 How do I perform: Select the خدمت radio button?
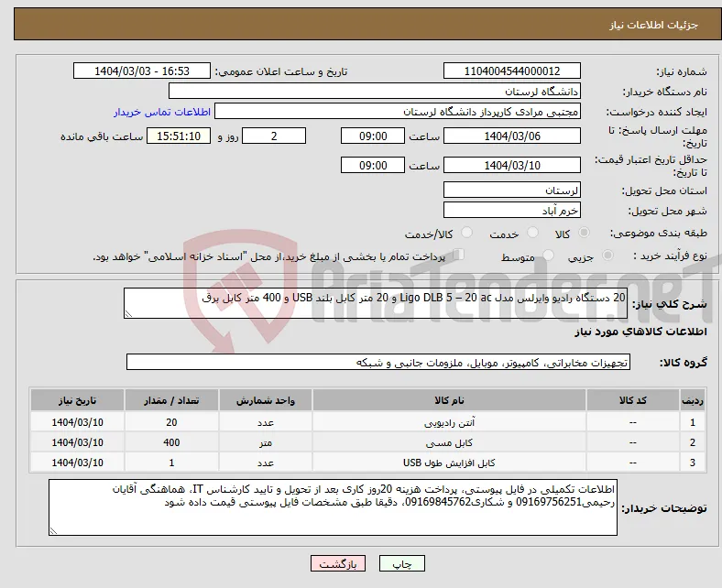coord(532,233)
